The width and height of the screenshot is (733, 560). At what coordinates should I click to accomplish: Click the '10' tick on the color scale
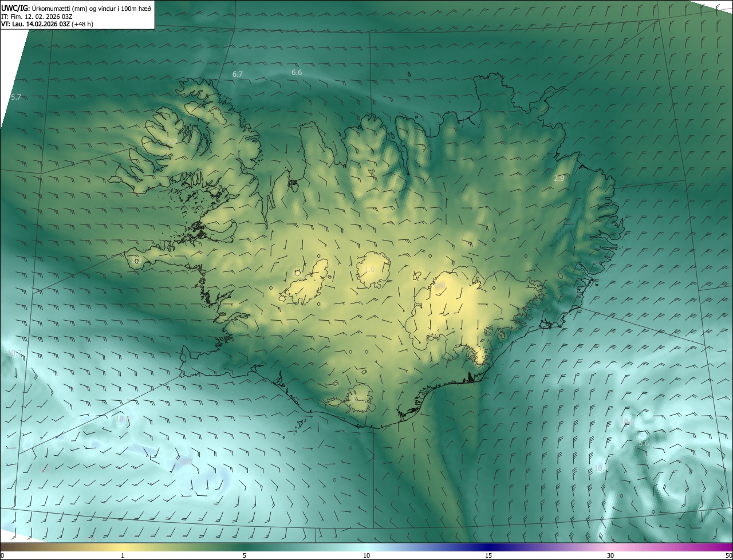pyautogui.click(x=366, y=556)
